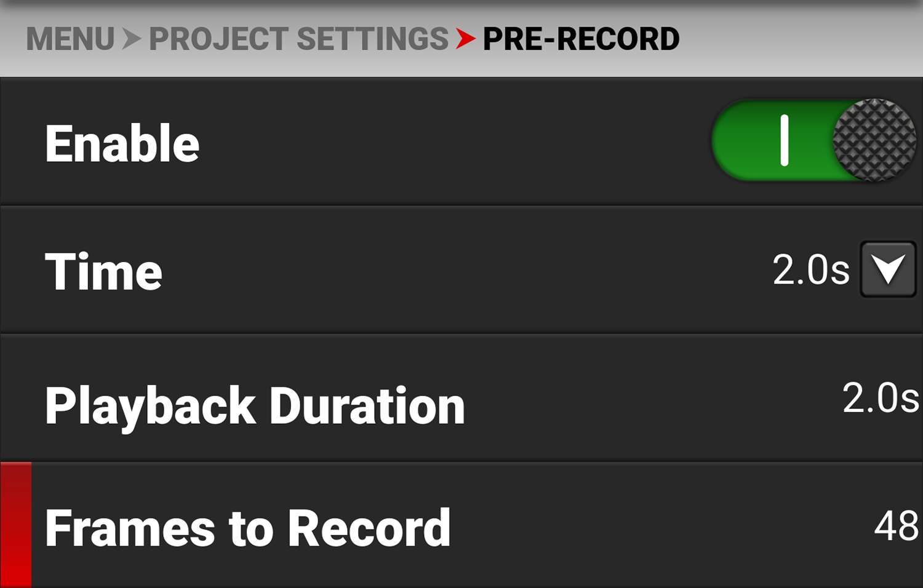The width and height of the screenshot is (923, 588).
Task: Select the Enable setting label
Action: click(x=122, y=143)
